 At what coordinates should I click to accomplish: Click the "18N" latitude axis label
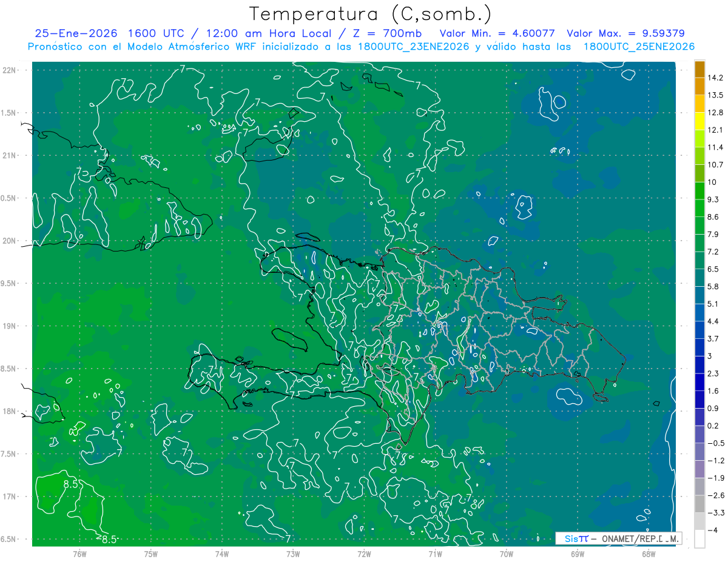coord(9,411)
